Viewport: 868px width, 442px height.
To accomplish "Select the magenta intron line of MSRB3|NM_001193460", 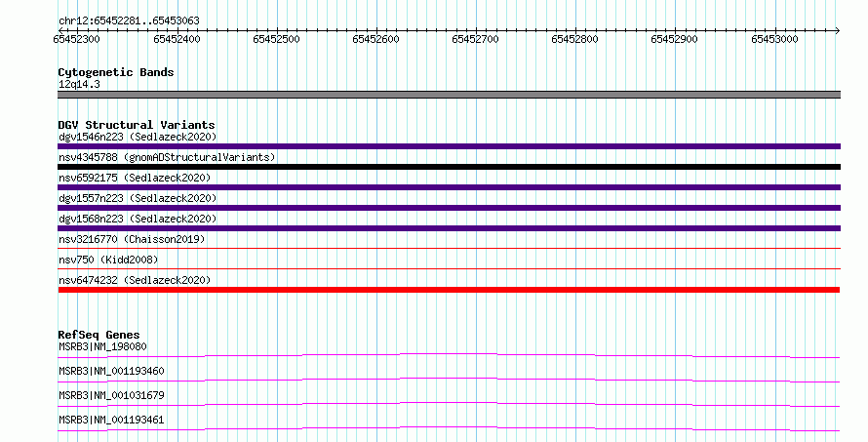I will [449, 380].
